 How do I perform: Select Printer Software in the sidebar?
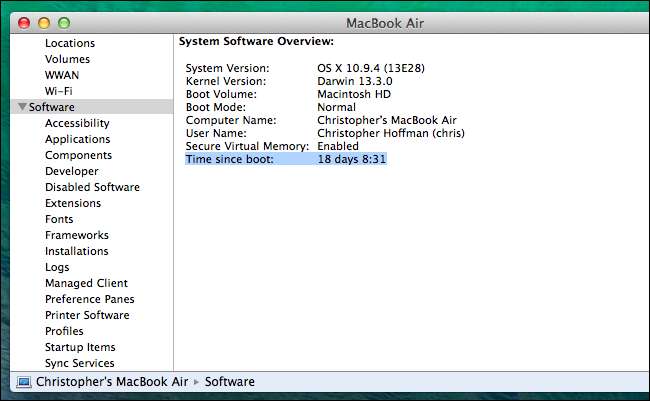[87, 315]
